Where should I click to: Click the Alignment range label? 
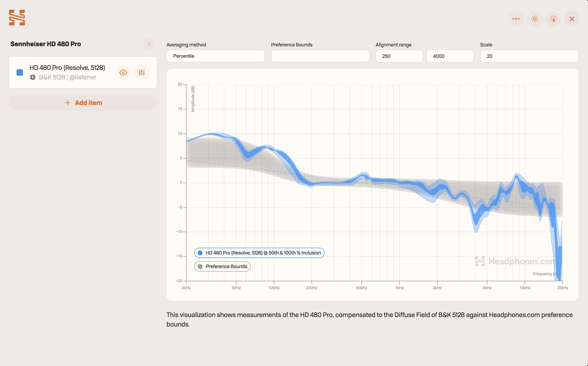coord(393,45)
